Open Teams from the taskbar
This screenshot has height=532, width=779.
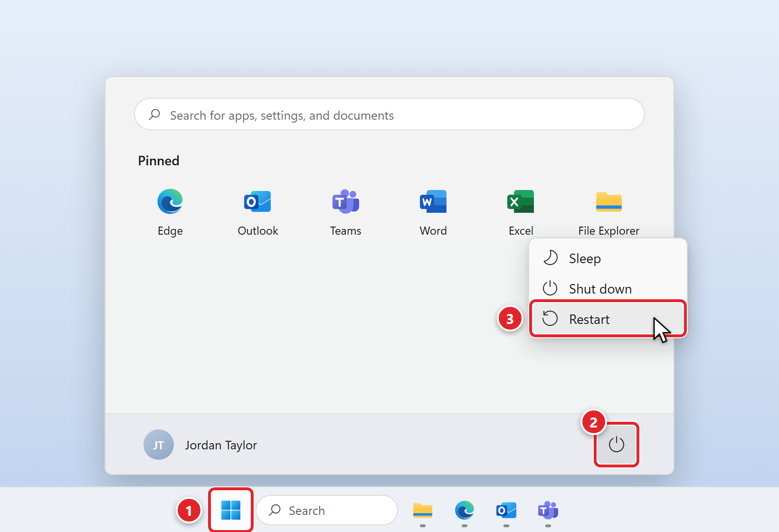point(548,511)
